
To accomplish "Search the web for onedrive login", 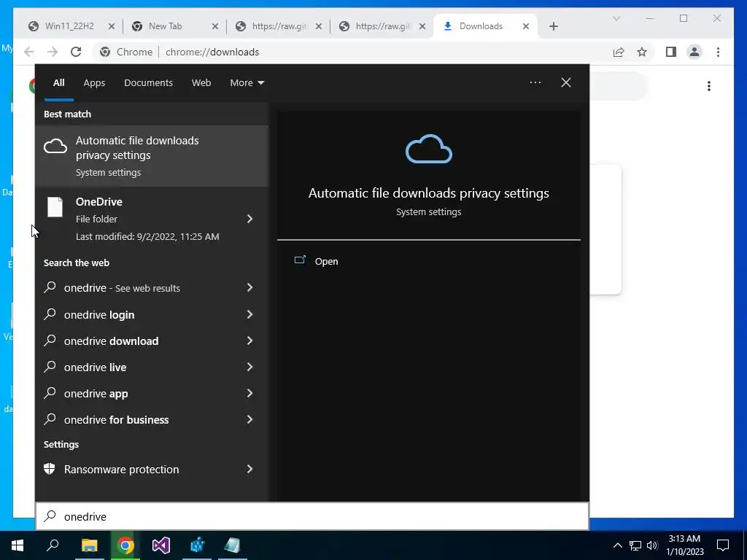I will pyautogui.click(x=99, y=315).
